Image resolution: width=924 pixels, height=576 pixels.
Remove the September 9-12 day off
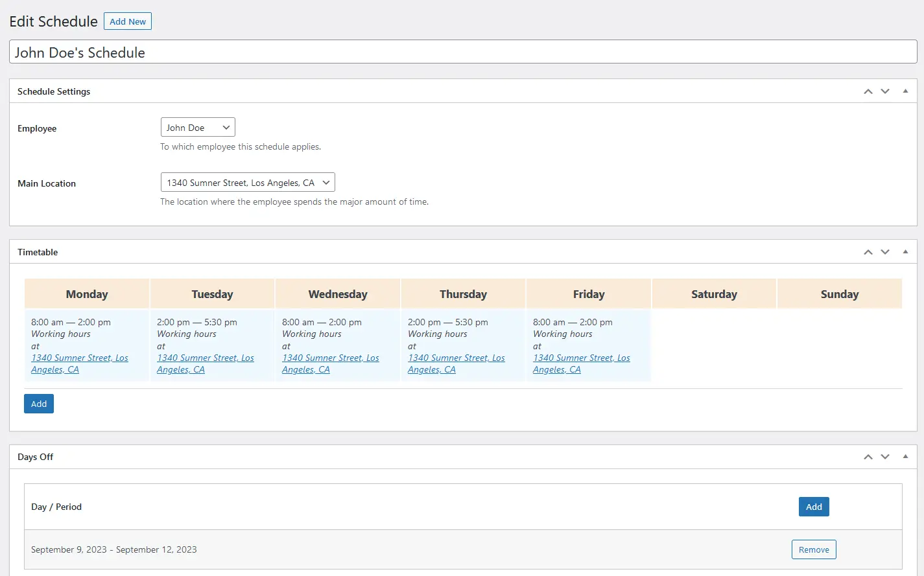[x=814, y=549]
